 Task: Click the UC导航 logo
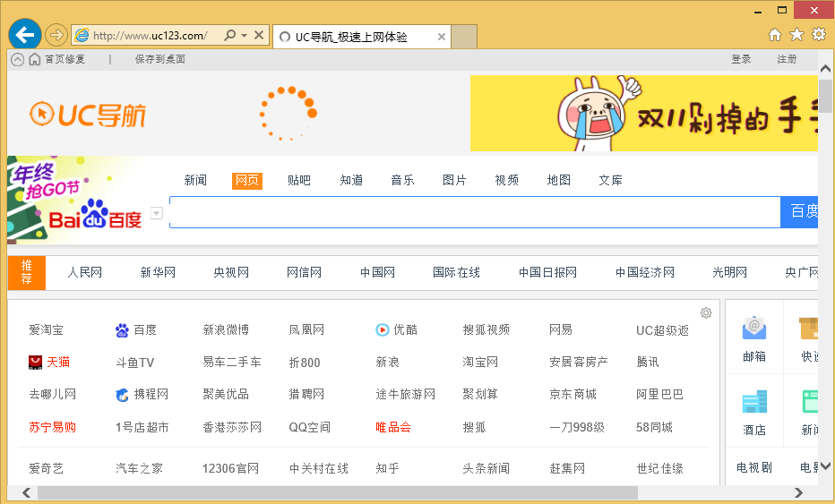(x=88, y=114)
